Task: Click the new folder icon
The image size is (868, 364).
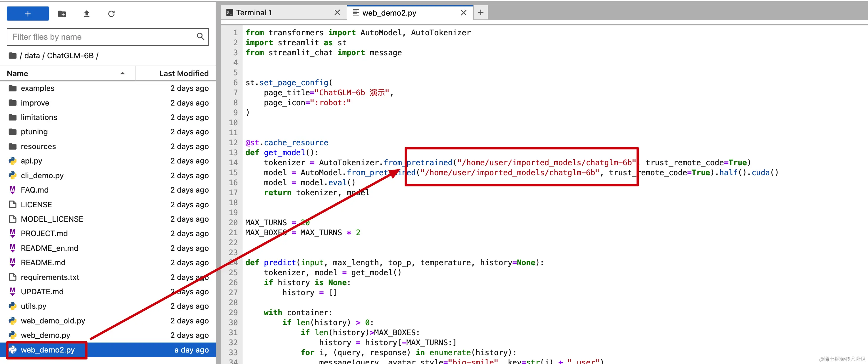Action: 62,14
